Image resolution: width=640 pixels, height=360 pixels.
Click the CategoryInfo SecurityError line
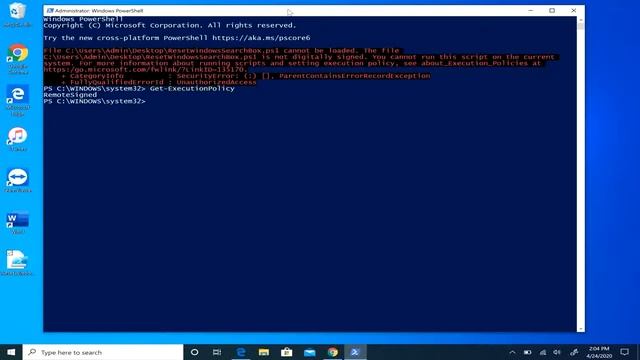click(246, 76)
